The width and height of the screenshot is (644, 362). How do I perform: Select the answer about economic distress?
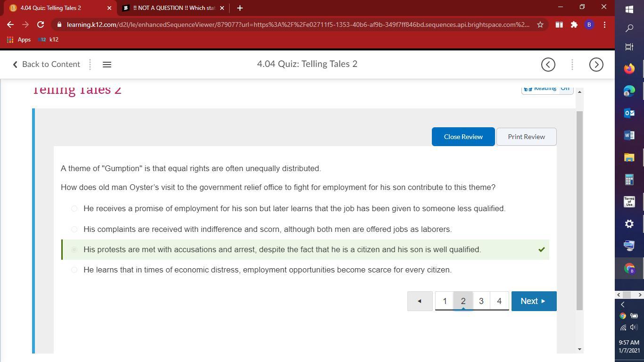(74, 270)
